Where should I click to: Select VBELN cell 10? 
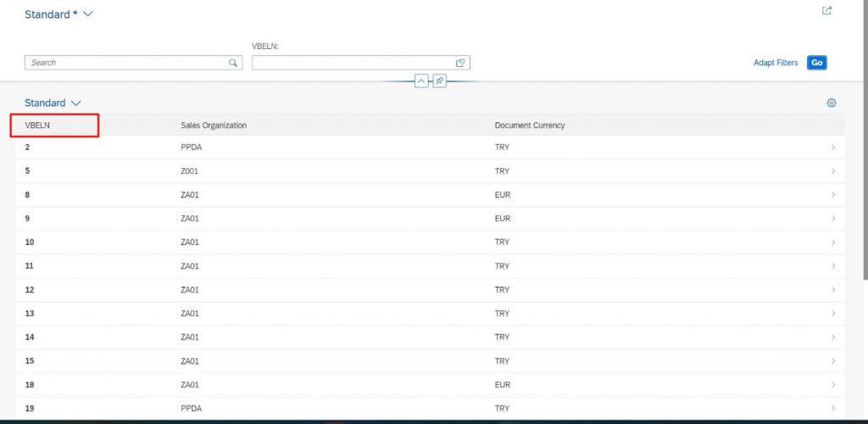click(30, 243)
